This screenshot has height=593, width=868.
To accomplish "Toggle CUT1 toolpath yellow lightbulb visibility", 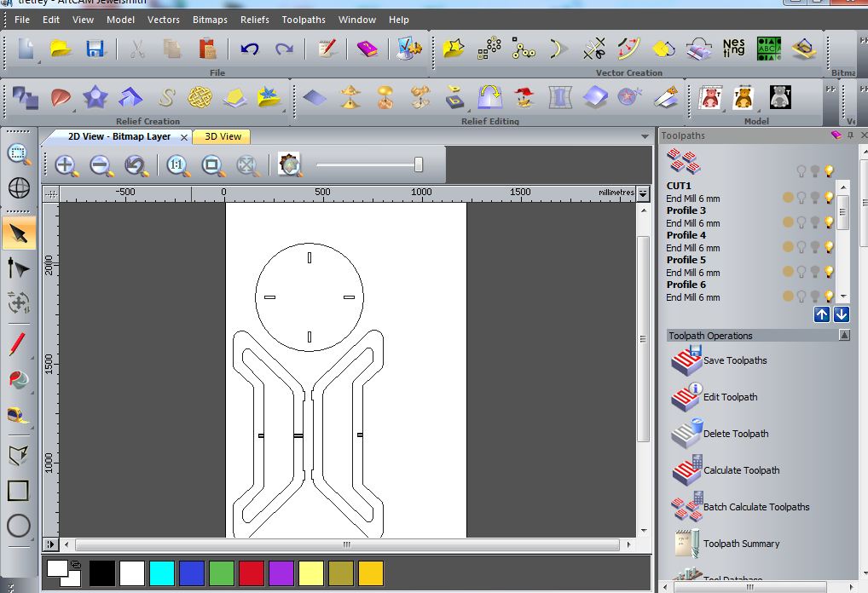I will point(829,198).
